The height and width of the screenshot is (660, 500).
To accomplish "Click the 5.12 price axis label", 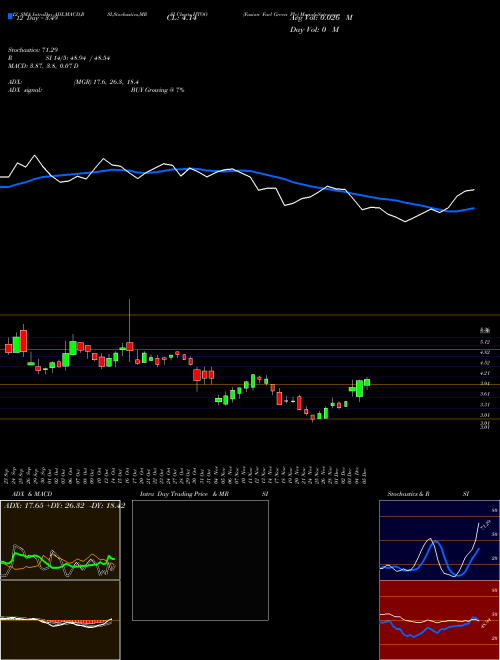I will coord(485,342).
